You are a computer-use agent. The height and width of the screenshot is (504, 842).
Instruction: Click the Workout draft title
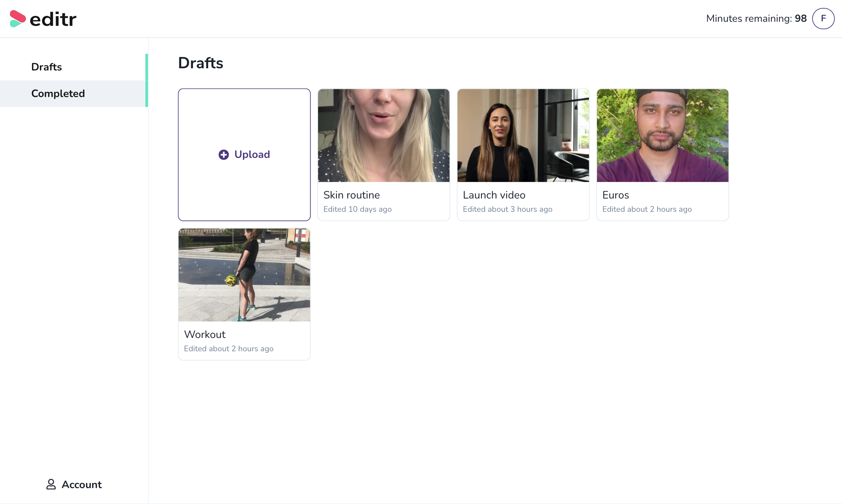205,334
